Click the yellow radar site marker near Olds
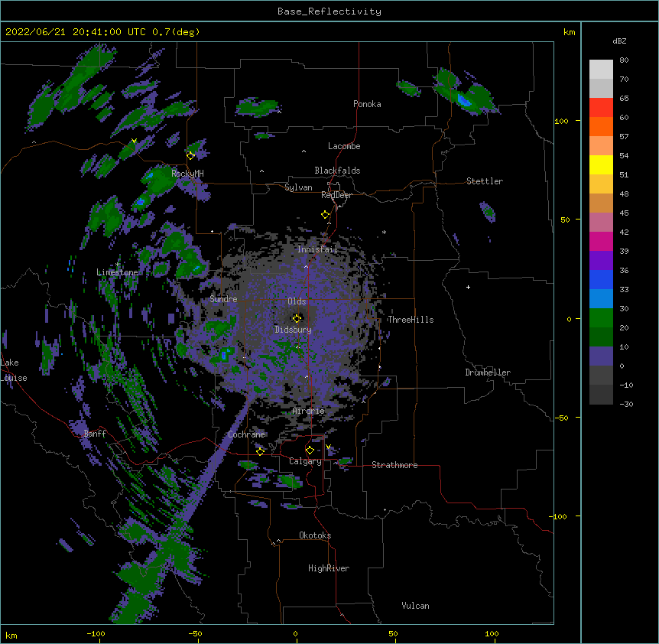The width and height of the screenshot is (659, 644). pyautogui.click(x=297, y=318)
